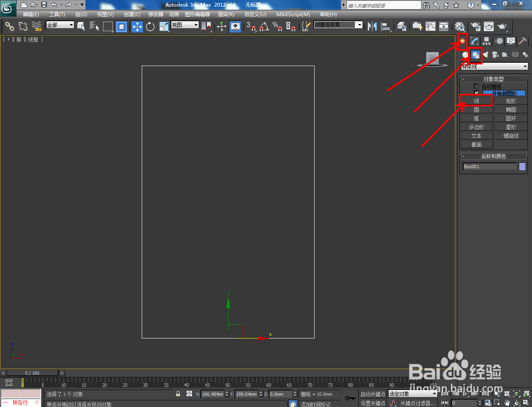Viewport: 532px width, 407px height.
Task: Select Systems category icon
Action: 525,55
